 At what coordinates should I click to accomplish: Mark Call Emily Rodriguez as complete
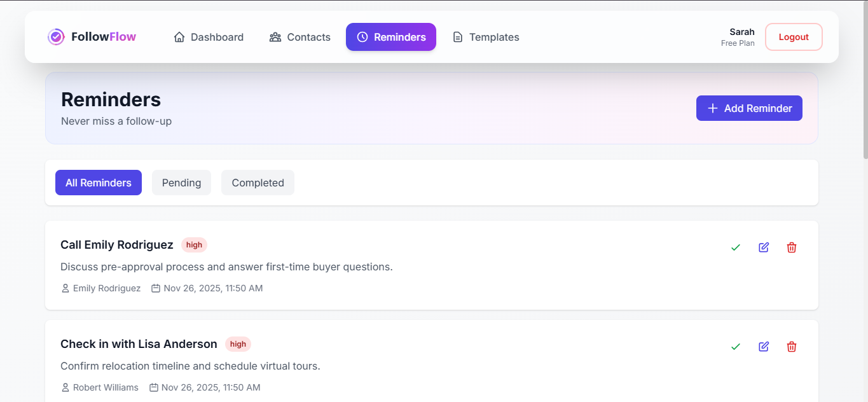[736, 247]
